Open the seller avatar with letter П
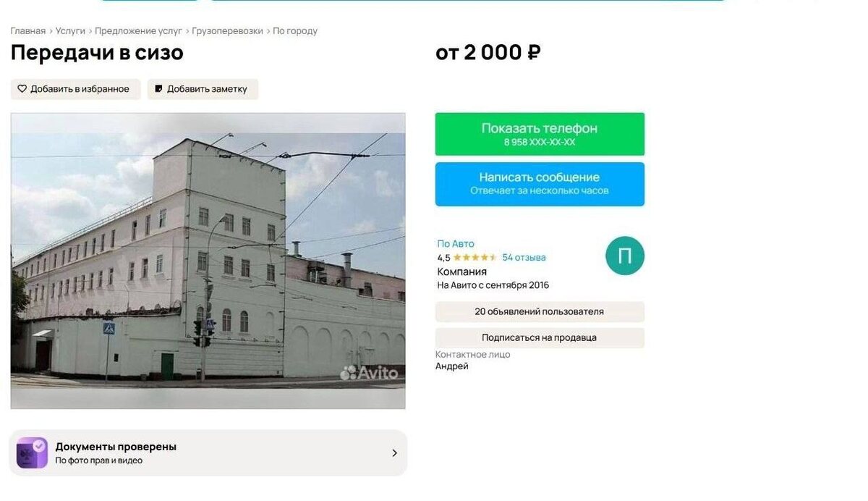This screenshot has height=501, width=868. [x=625, y=256]
